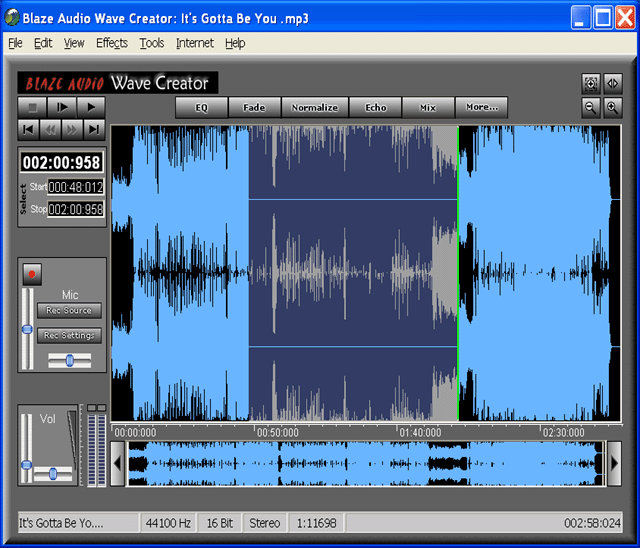
Task: Click the 02:30:000 timeline label
Action: point(563,433)
